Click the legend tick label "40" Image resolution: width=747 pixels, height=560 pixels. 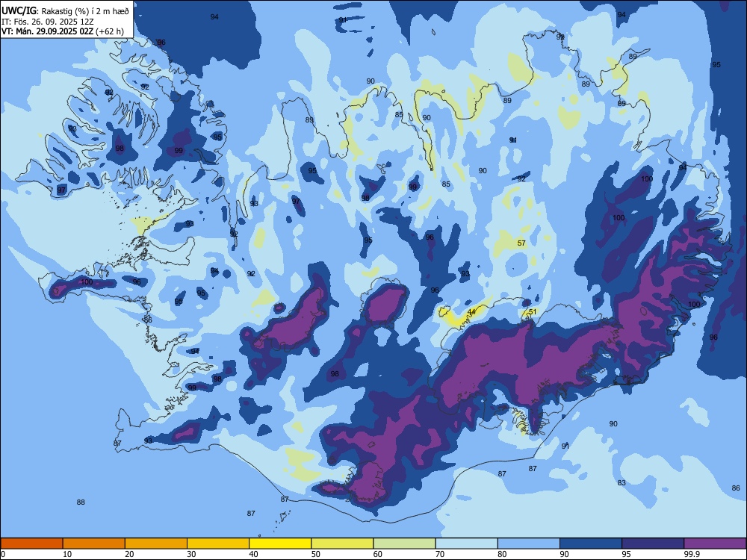pyautogui.click(x=254, y=554)
